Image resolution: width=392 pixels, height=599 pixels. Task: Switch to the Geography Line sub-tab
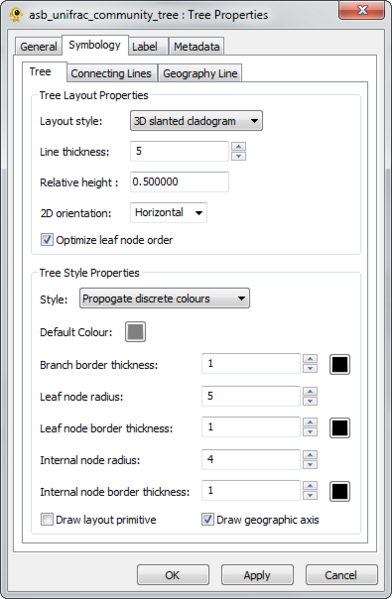[x=200, y=73]
